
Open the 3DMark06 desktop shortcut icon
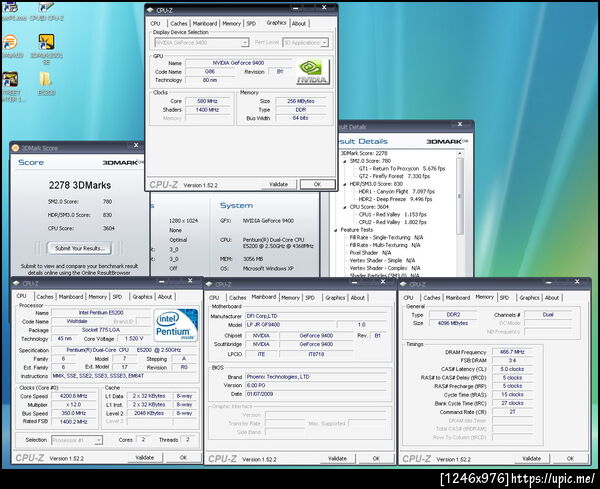tap(46, 42)
